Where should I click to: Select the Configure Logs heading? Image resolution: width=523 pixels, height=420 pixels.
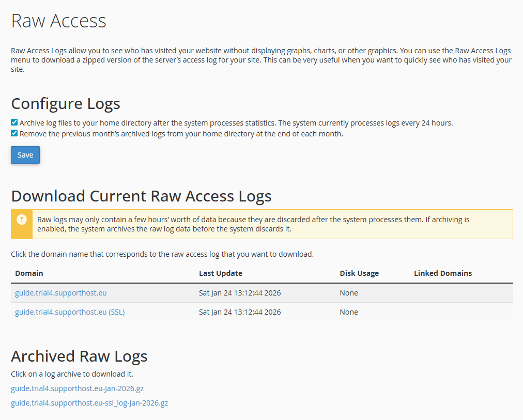click(65, 103)
